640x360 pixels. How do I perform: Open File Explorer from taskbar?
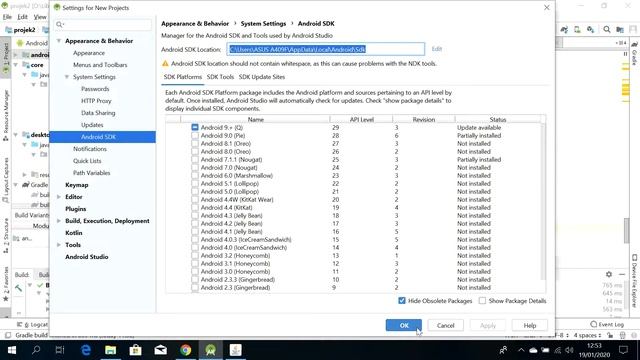tap(111, 350)
